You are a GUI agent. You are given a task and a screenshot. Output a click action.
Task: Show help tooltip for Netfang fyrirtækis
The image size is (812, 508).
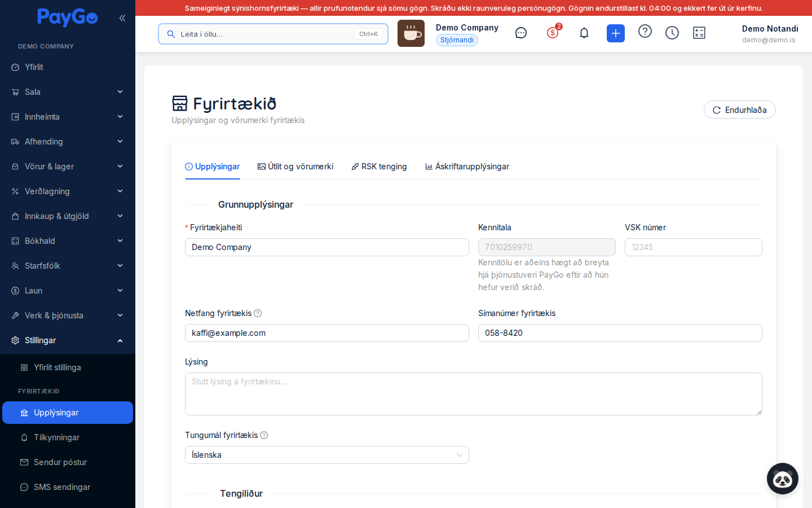[x=258, y=313]
